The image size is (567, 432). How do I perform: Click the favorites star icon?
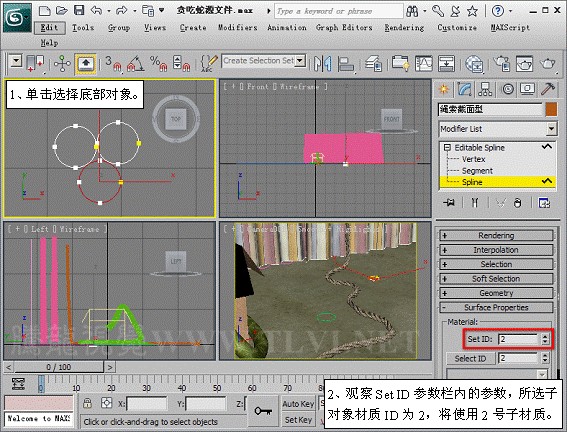[472, 11]
